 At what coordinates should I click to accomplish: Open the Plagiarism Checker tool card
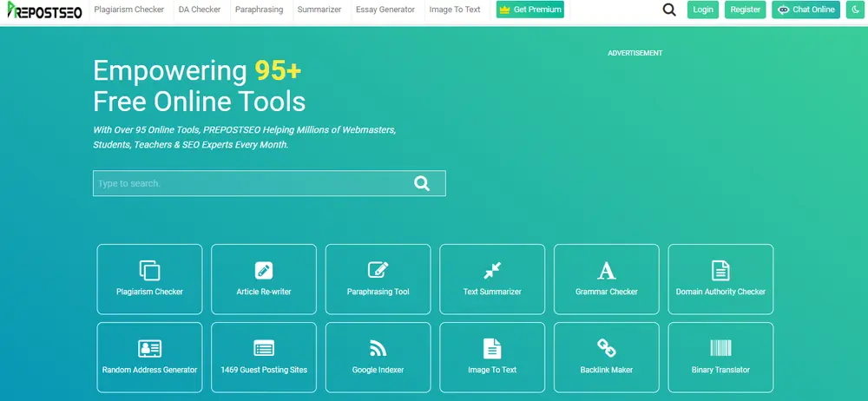pos(149,278)
